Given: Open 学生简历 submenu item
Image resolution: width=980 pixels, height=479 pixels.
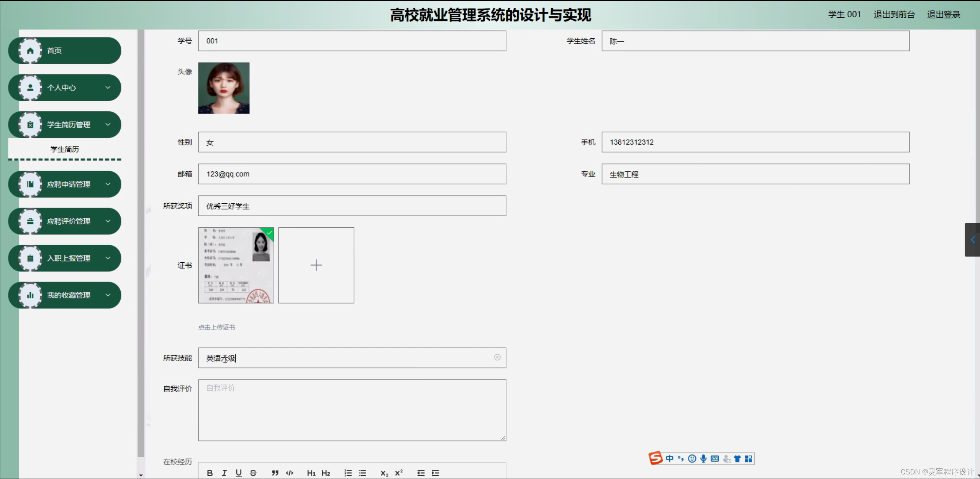Looking at the screenshot, I should (64, 149).
